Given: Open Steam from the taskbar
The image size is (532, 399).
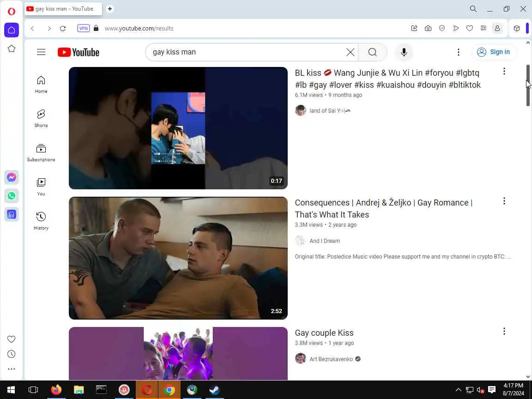Looking at the screenshot, I should click(214, 390).
